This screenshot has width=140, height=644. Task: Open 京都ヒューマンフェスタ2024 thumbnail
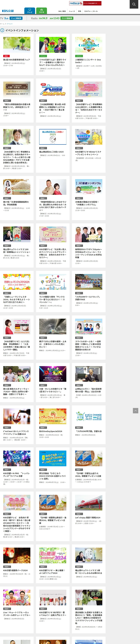click(17, 282)
